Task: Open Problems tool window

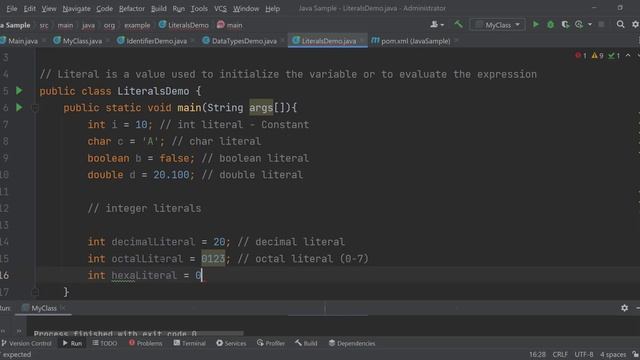Action: [146, 343]
